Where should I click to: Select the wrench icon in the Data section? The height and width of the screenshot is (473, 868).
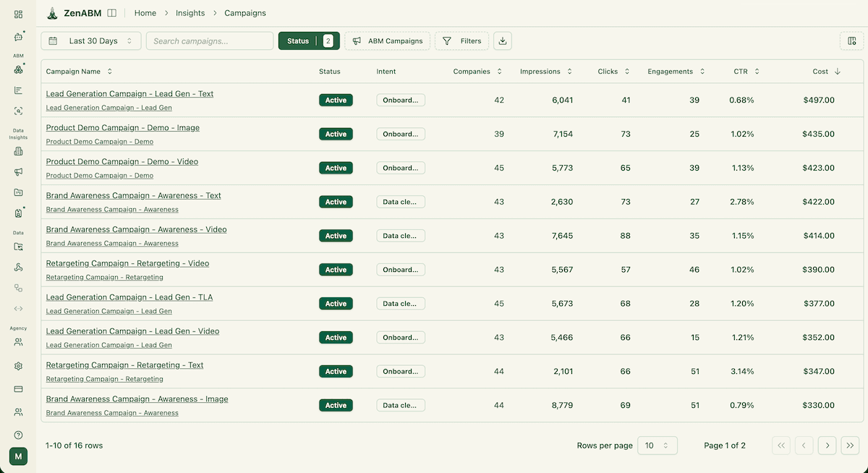18,266
